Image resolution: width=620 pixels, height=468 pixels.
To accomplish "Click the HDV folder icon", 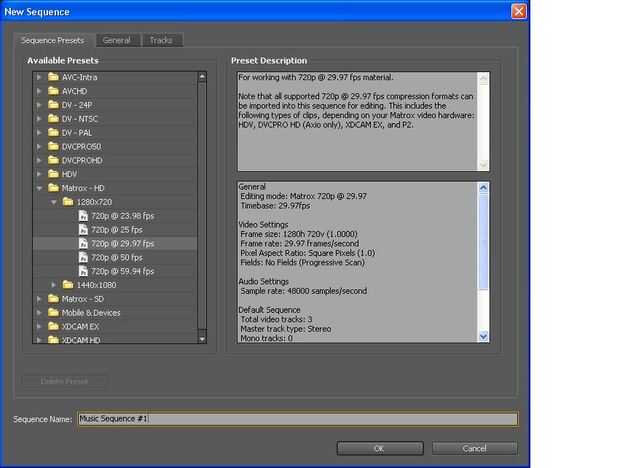I will 53,174.
